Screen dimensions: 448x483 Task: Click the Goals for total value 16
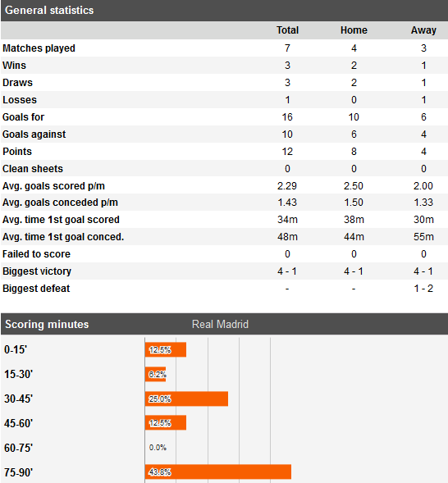click(x=287, y=117)
